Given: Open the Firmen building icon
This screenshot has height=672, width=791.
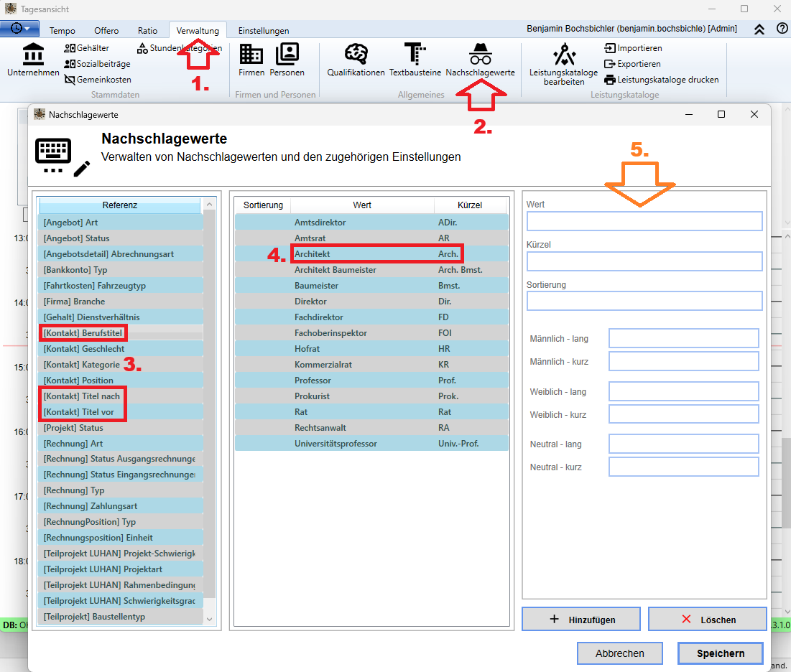Looking at the screenshot, I should tap(251, 53).
